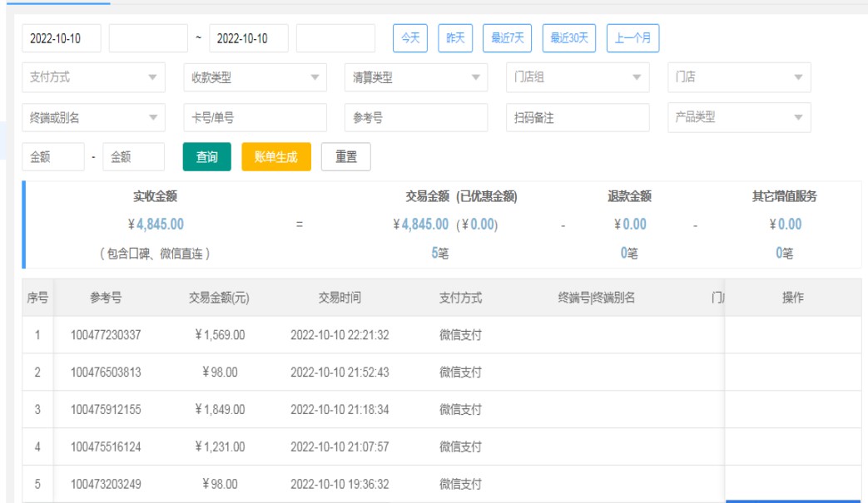Open the 支付方式 dropdown

93,77
